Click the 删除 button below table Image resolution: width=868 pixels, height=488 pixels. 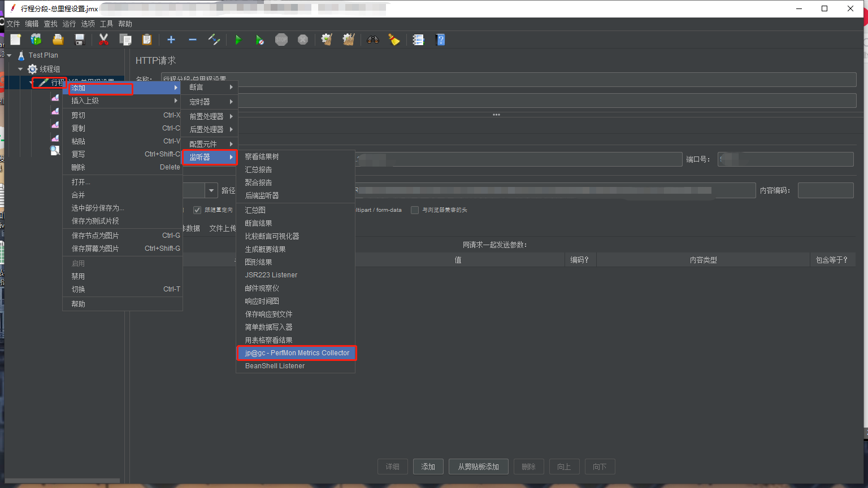click(528, 467)
